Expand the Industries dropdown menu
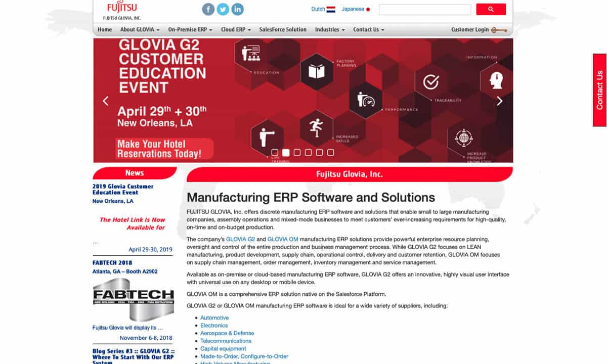This screenshot has width=607, height=364. 330,29
